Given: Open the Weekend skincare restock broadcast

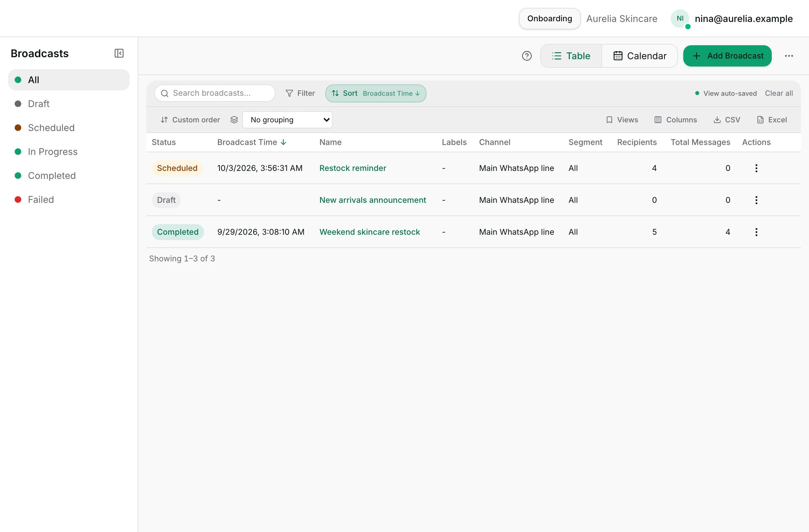Looking at the screenshot, I should coord(370,232).
